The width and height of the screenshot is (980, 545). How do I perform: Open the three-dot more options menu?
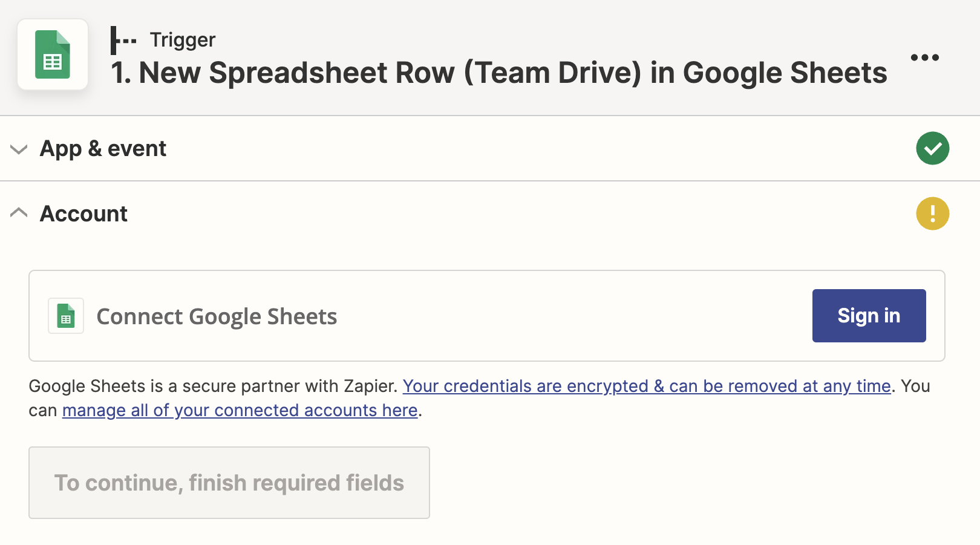click(x=925, y=57)
